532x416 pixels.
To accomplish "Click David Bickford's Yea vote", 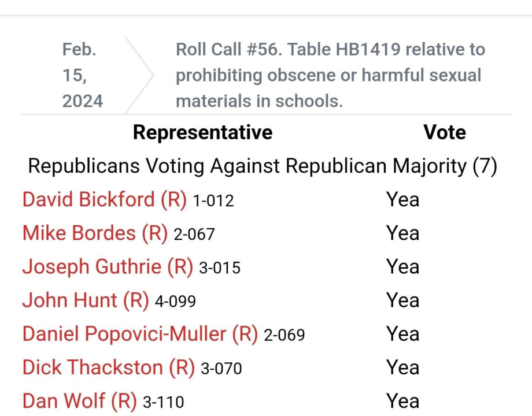I will [x=402, y=200].
